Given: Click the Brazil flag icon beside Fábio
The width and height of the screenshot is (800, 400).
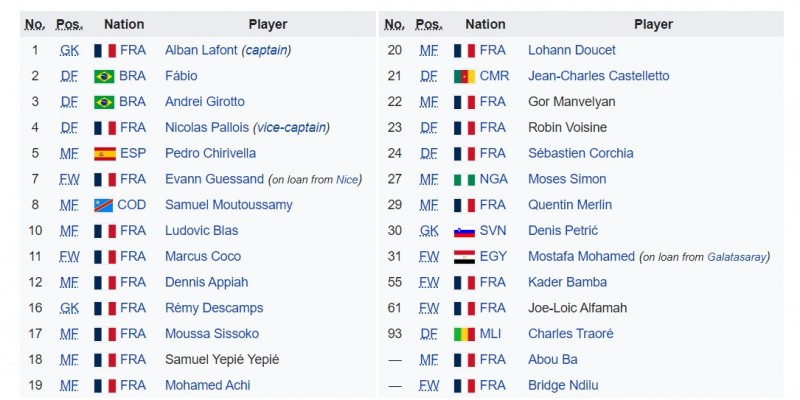Looking at the screenshot, I should click(104, 76).
